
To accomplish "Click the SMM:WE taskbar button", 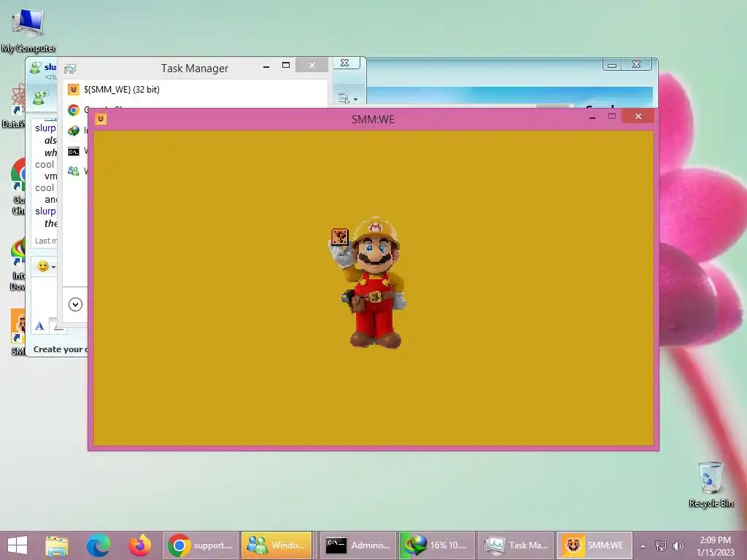I will point(594,545).
